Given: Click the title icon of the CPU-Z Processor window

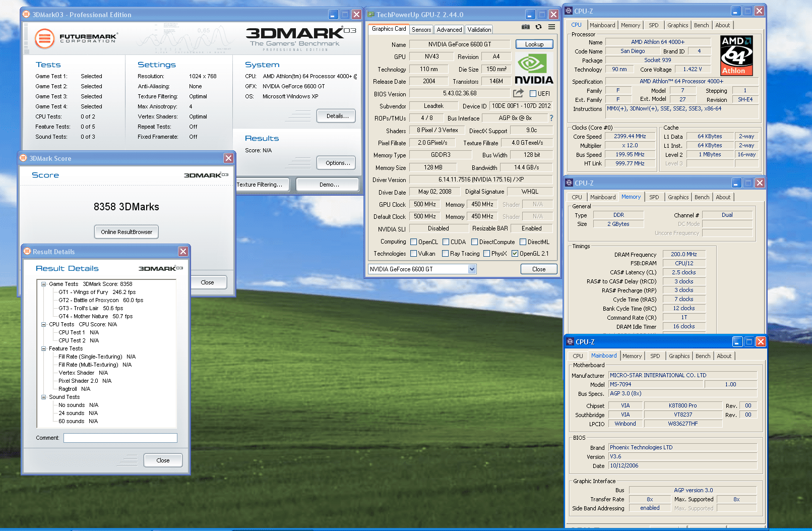Looking at the screenshot, I should point(569,11).
